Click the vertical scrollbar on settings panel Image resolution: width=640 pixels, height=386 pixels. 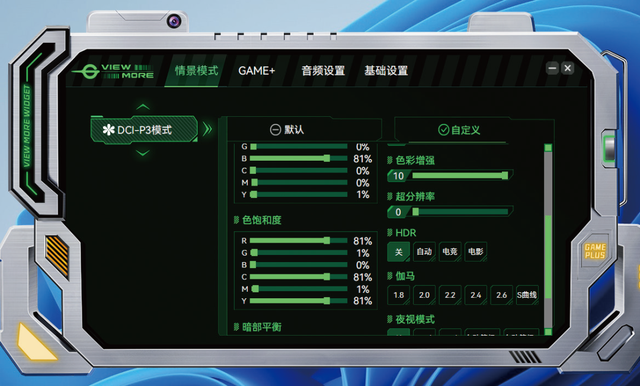tap(548, 240)
